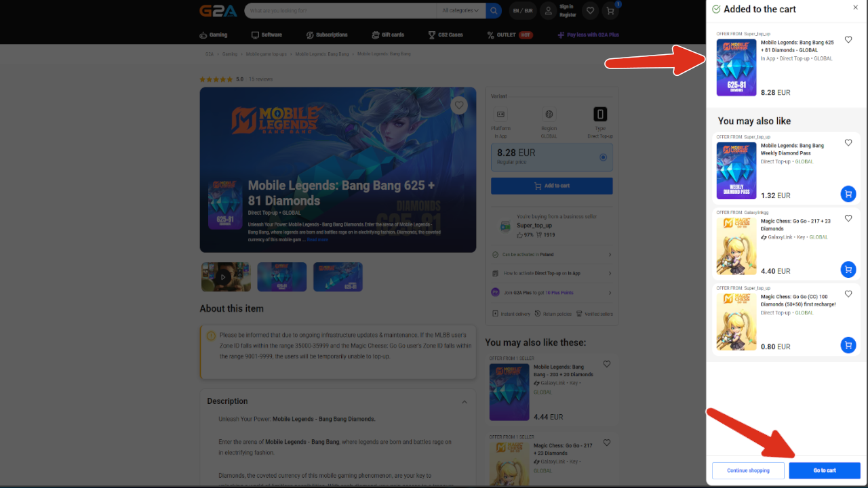The height and width of the screenshot is (488, 868).
Task: Click the Go to cart button
Action: point(824,470)
